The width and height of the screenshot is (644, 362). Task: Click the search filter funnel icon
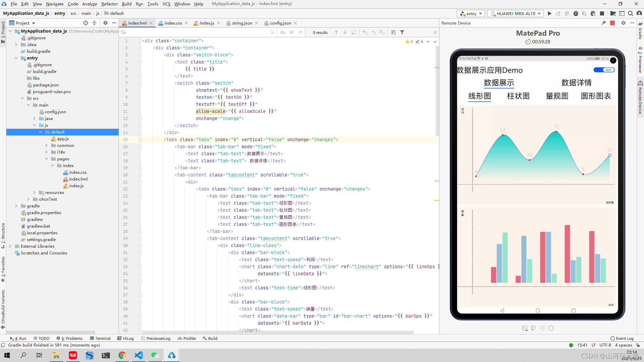[x=402, y=32]
